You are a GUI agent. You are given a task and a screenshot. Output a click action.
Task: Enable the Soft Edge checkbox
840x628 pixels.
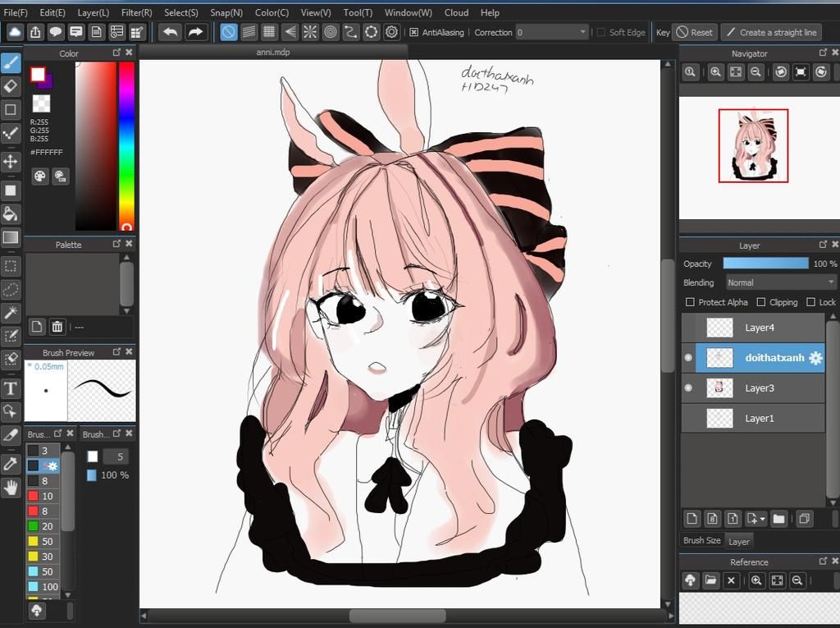click(600, 32)
